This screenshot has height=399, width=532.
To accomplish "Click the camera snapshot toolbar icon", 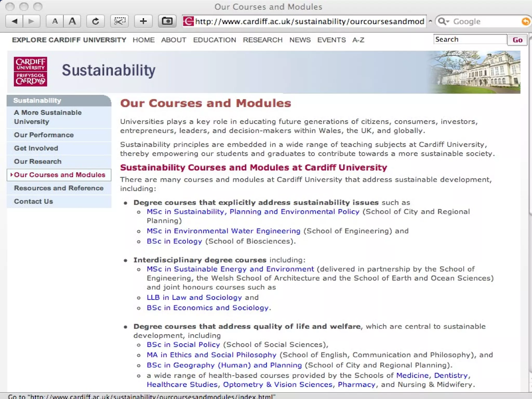I will 167,21.
